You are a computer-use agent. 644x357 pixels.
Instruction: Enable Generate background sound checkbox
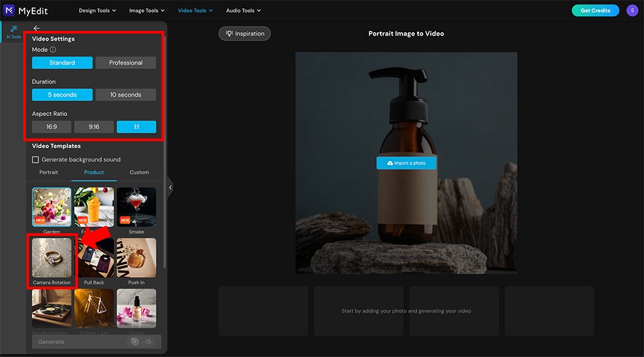[35, 159]
